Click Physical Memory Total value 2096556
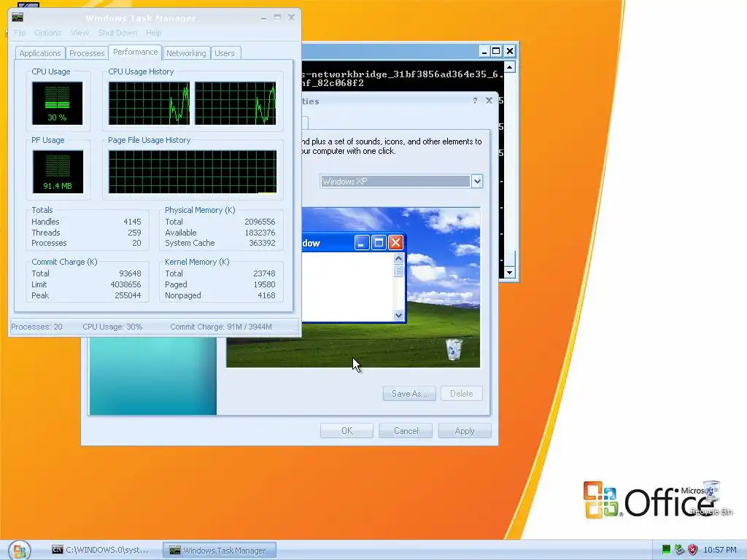This screenshot has height=560, width=747. click(x=260, y=222)
